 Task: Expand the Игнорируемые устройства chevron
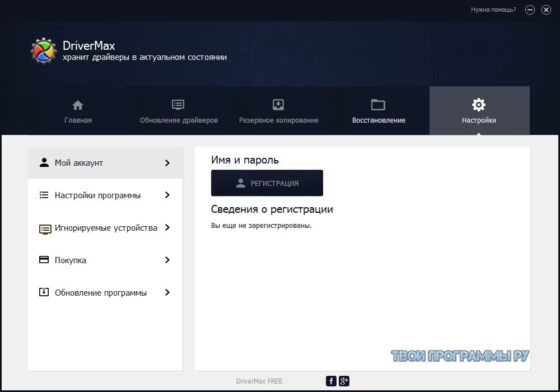(167, 227)
